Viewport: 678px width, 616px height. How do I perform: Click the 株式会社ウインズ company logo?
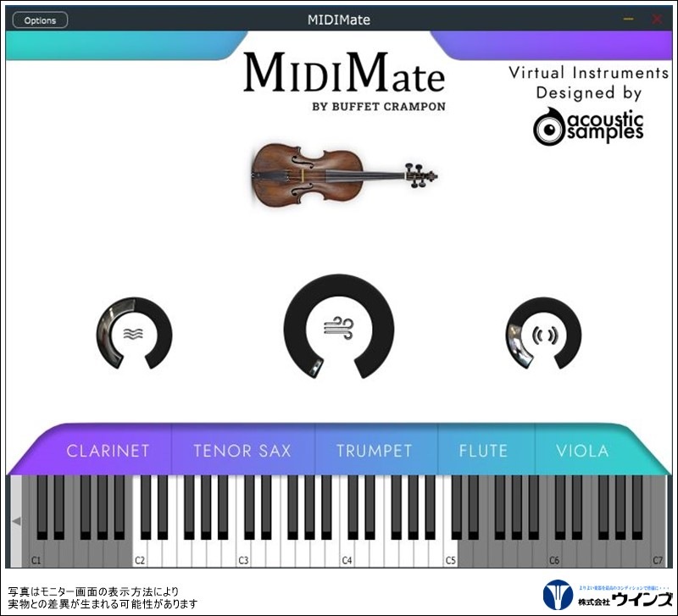pyautogui.click(x=608, y=597)
